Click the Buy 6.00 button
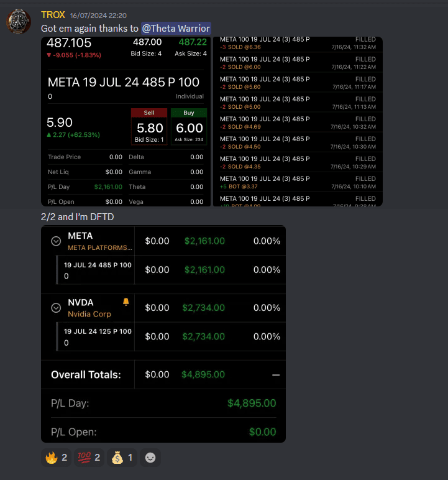Image resolution: width=448 pixels, height=480 pixels. pyautogui.click(x=189, y=127)
